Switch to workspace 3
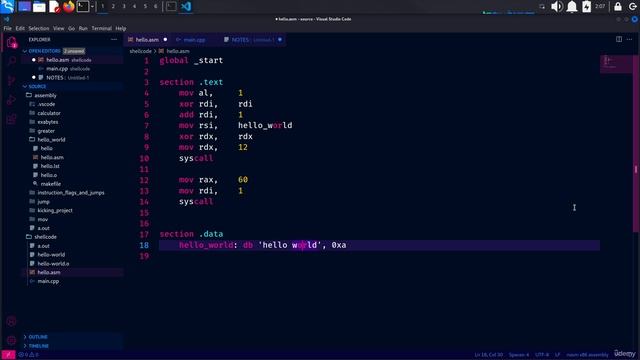640x360 pixels. point(124,7)
